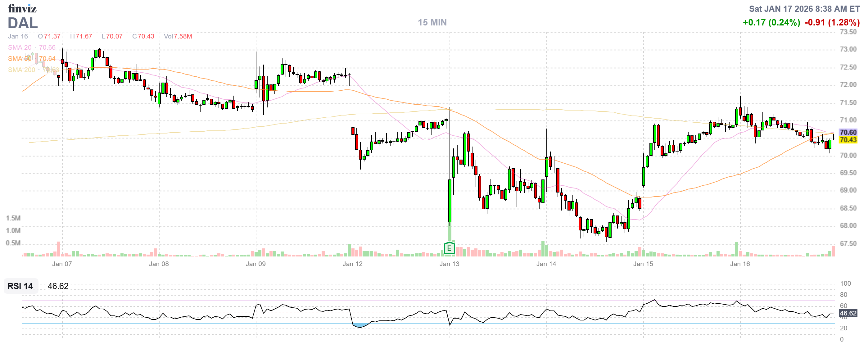This screenshot has height=349, width=868.
Task: Click the green earnings E marker
Action: tap(449, 249)
